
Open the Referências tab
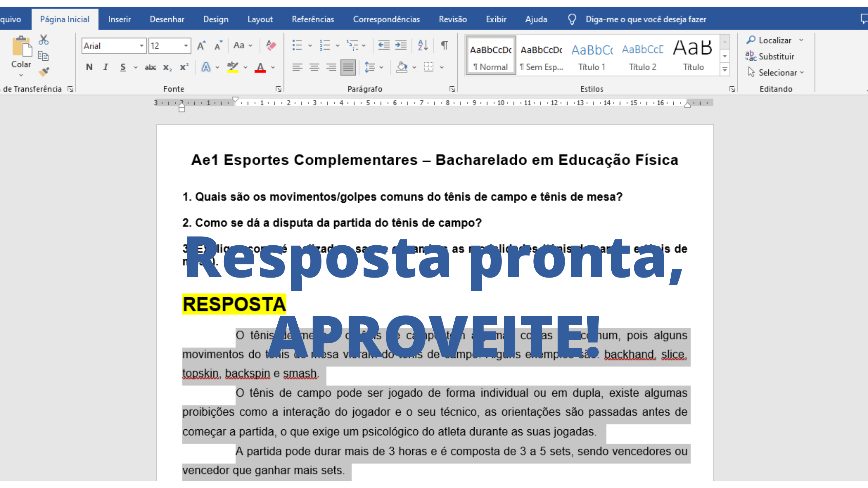point(313,19)
